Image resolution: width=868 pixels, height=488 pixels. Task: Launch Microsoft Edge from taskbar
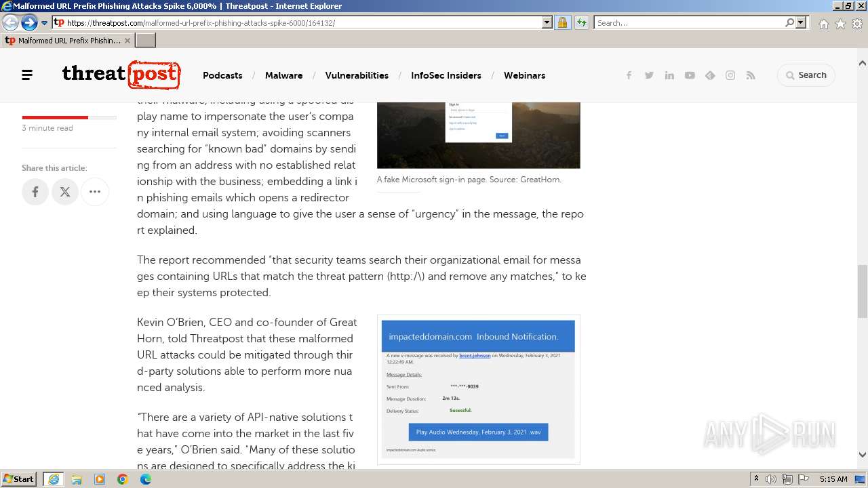[x=146, y=479]
